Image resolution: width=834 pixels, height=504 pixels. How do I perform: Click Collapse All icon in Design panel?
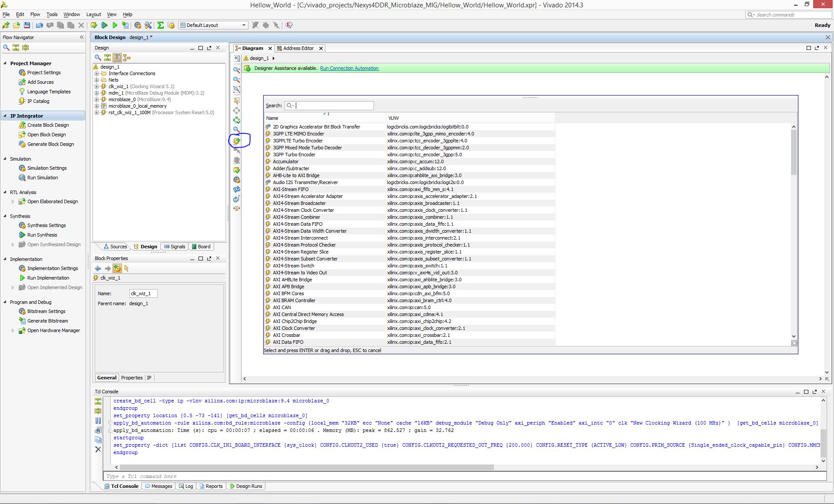point(107,57)
